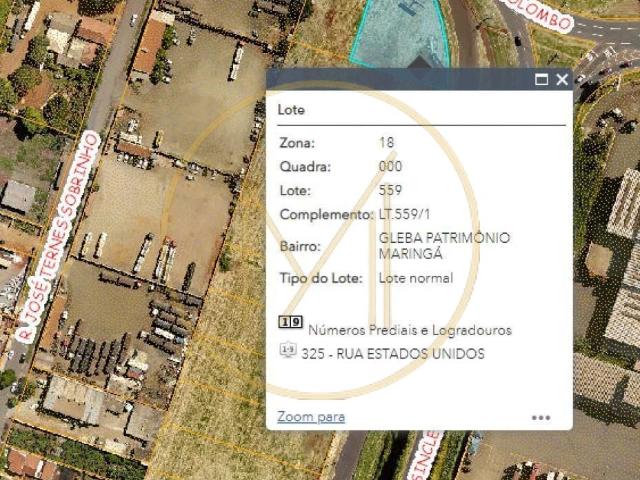Select the Quadra value 000

(x=390, y=167)
